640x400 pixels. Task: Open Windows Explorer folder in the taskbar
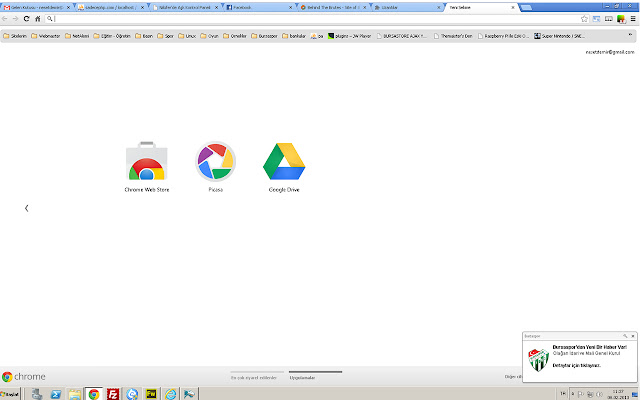coord(75,394)
